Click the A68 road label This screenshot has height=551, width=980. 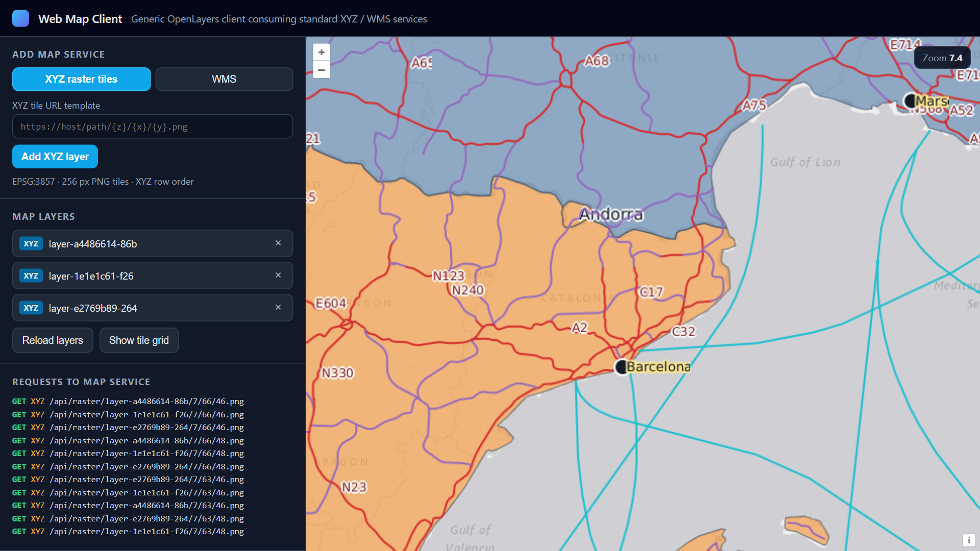pyautogui.click(x=597, y=61)
